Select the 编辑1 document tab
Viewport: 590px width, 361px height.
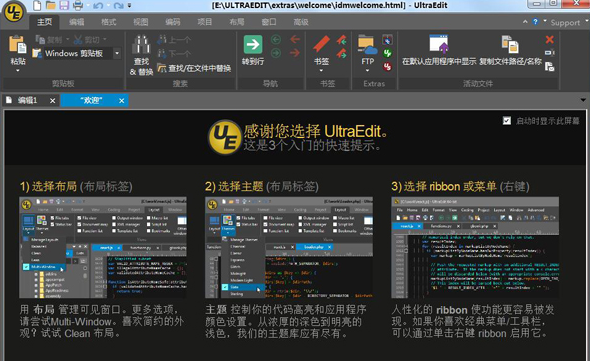coord(27,100)
